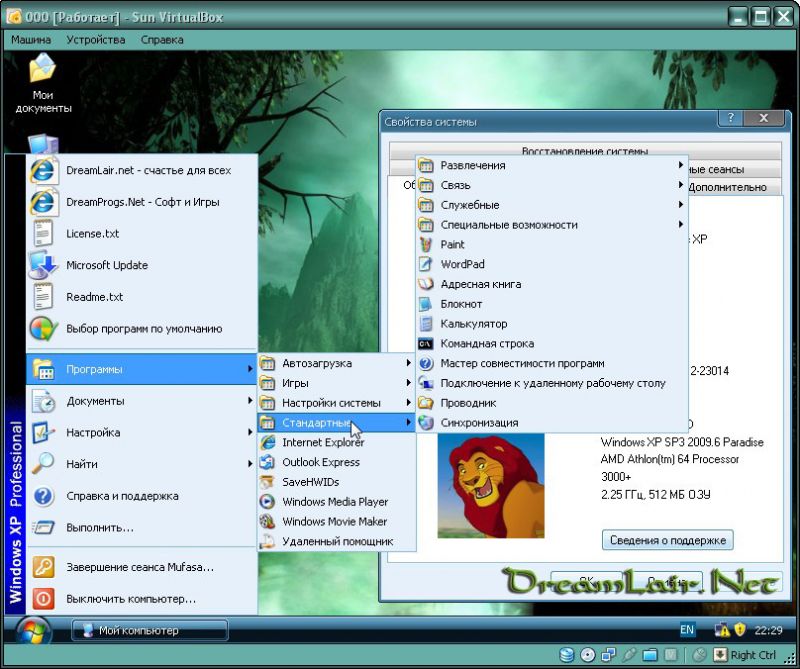Switch to Мой компьютер taskbar window
This screenshot has width=800, height=669.
tap(150, 630)
